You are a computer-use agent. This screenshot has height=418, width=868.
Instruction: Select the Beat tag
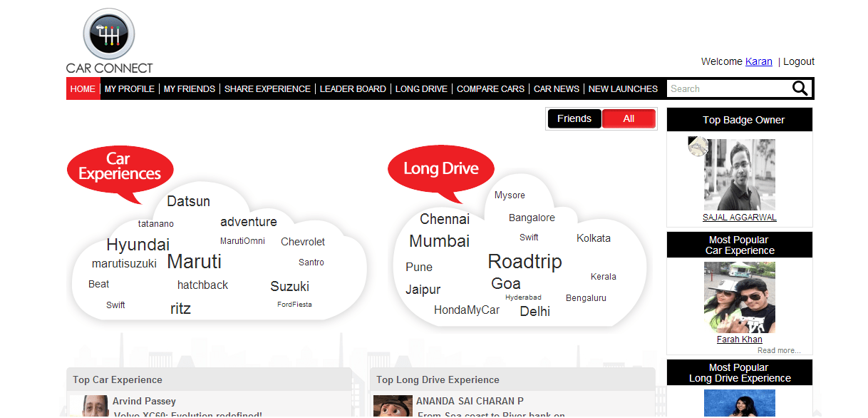click(99, 284)
